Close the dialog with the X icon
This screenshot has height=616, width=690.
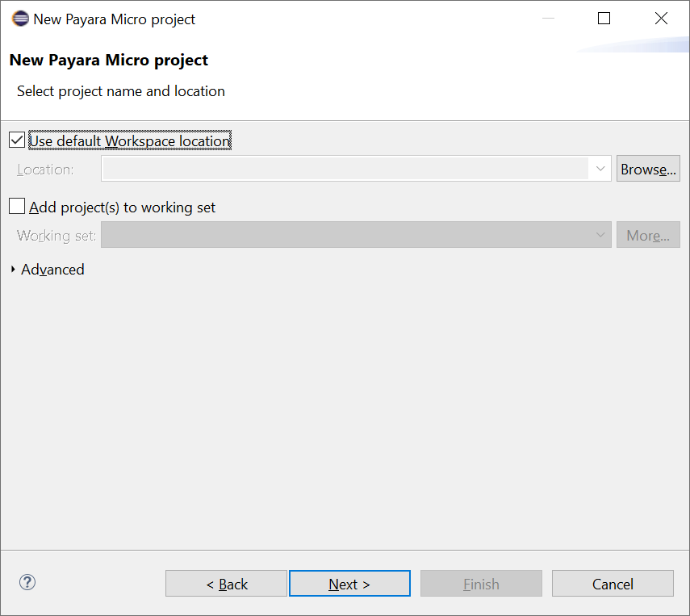pos(661,19)
